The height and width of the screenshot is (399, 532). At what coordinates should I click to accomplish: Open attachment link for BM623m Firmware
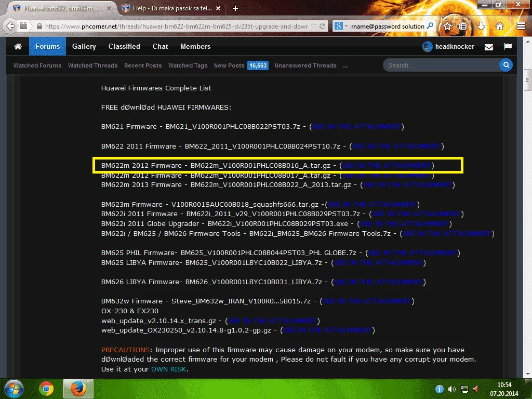point(372,204)
